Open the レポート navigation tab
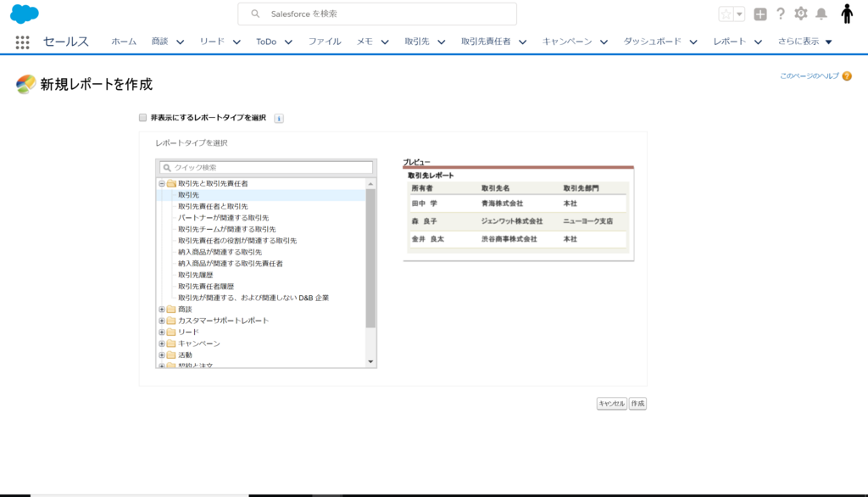The image size is (868, 497). (730, 42)
